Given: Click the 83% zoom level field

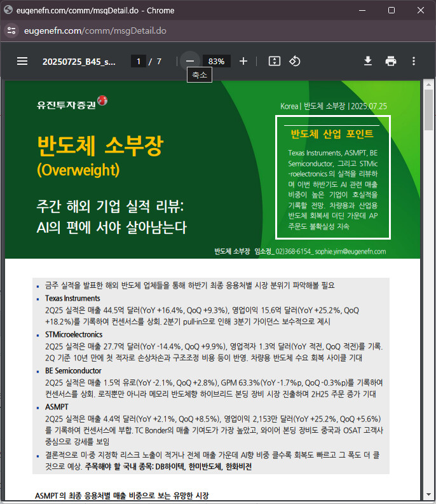Looking at the screenshot, I should [216, 61].
